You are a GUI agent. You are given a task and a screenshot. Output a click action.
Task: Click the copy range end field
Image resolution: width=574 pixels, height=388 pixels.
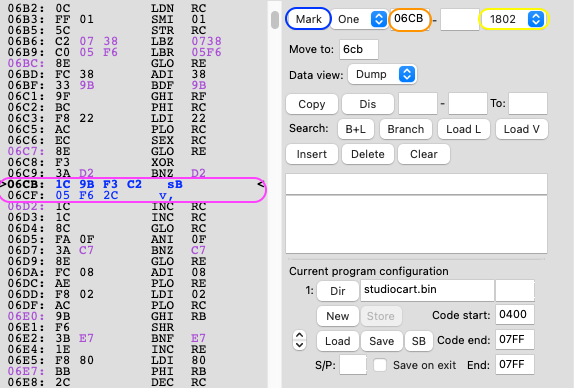468,104
